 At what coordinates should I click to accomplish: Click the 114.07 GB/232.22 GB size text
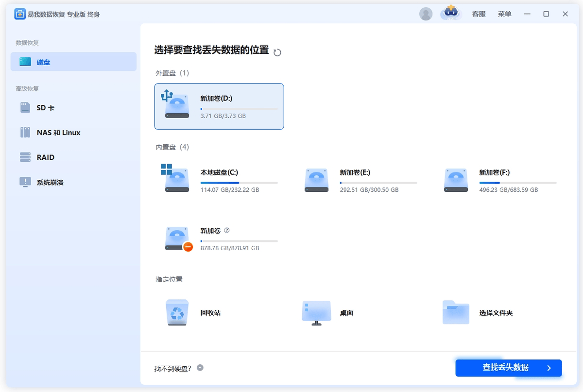[230, 190]
